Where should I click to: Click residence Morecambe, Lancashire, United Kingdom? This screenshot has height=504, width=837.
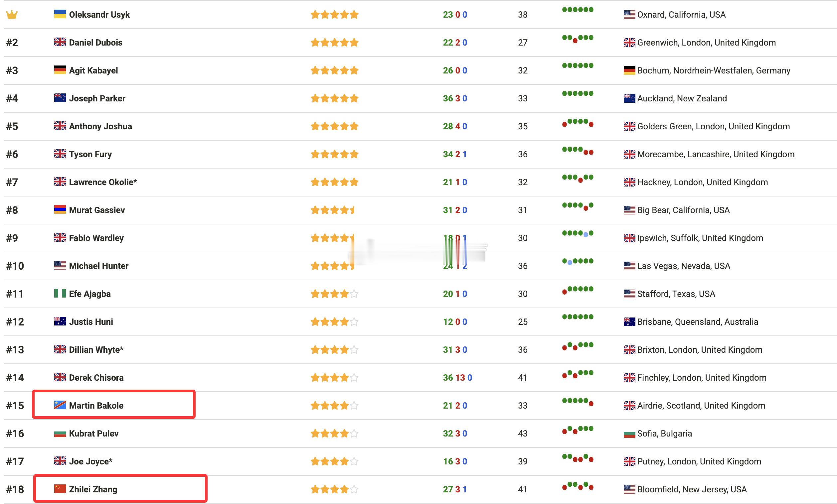coord(716,154)
